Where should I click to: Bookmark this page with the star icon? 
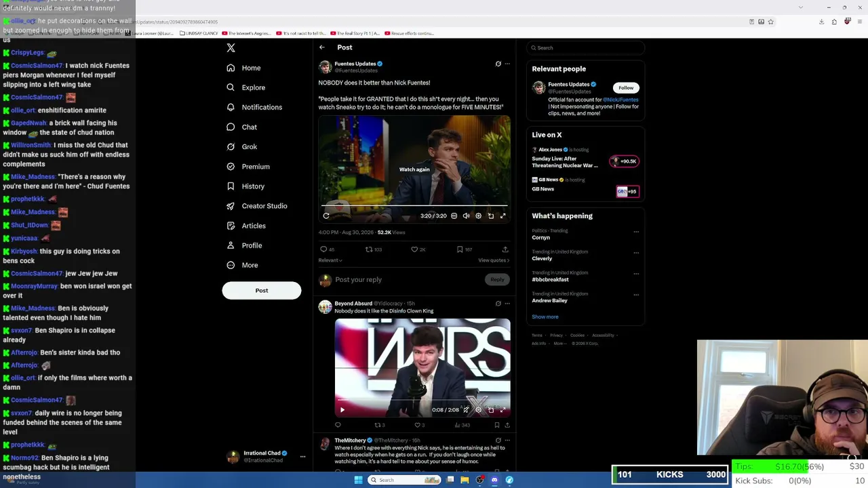click(x=770, y=22)
